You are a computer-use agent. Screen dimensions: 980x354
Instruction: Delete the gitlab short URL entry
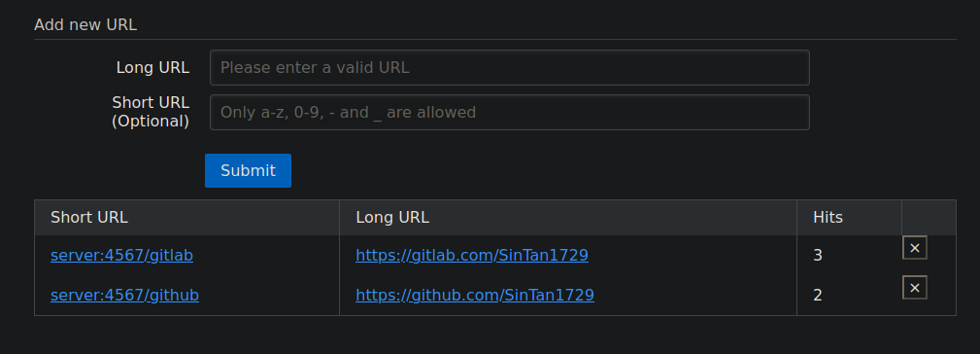(x=914, y=248)
